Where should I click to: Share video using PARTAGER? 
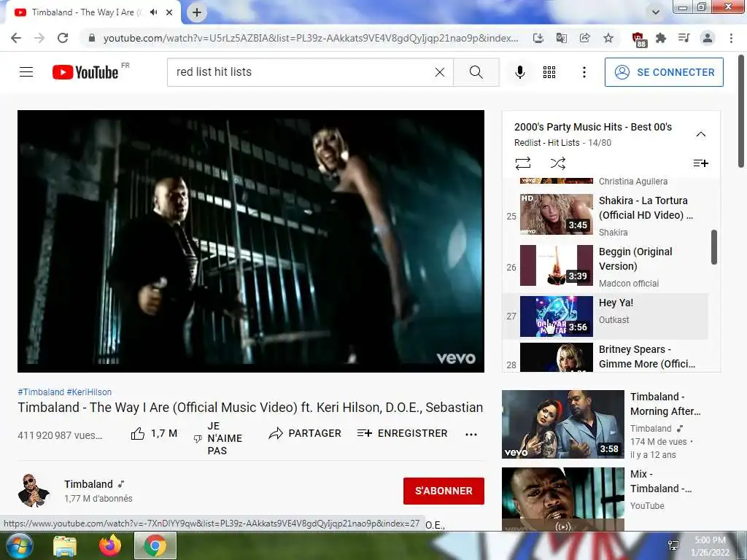[x=305, y=433]
